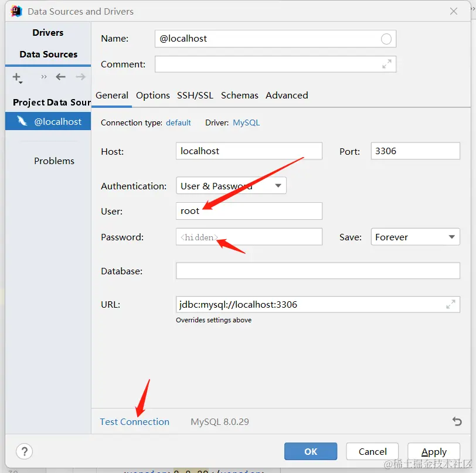Viewport: 476px width, 473px height.
Task: Click the more actions chevron in sidebar toolbar
Action: click(44, 77)
